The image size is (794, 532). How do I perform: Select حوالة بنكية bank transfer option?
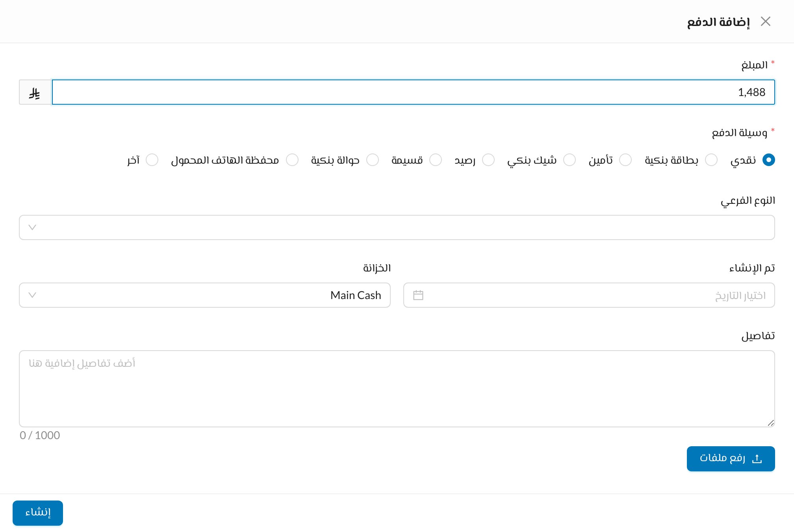click(x=373, y=160)
